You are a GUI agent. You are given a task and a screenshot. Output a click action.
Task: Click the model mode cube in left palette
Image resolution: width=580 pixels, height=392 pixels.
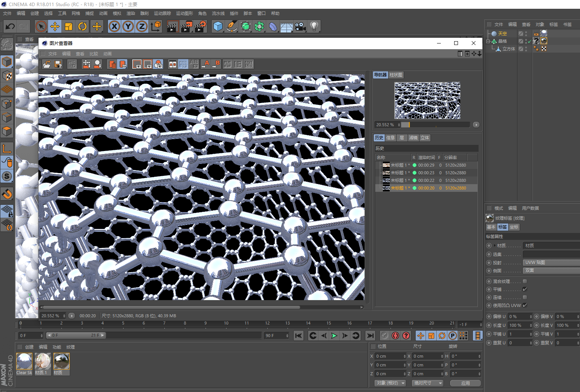pyautogui.click(x=7, y=62)
